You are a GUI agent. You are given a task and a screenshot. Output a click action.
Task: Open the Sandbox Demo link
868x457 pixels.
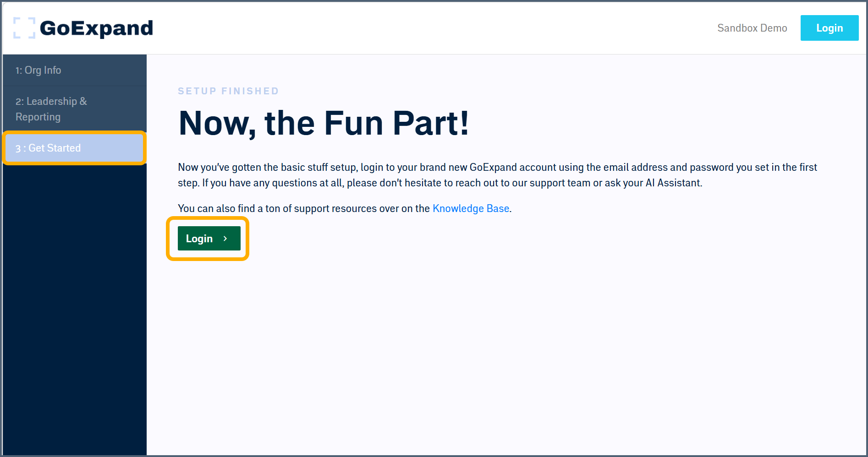pos(752,28)
